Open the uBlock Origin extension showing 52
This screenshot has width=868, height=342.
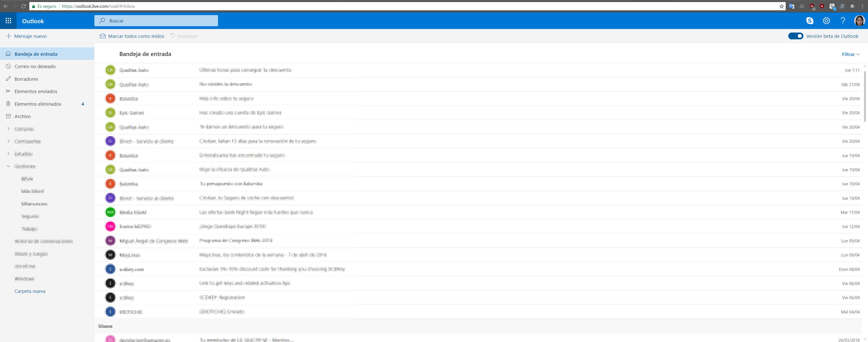coord(812,6)
